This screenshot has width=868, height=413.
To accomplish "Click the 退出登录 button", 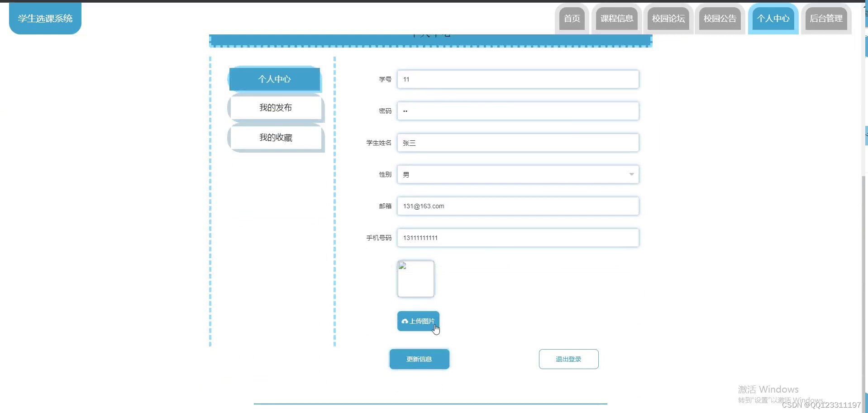I will (568, 359).
